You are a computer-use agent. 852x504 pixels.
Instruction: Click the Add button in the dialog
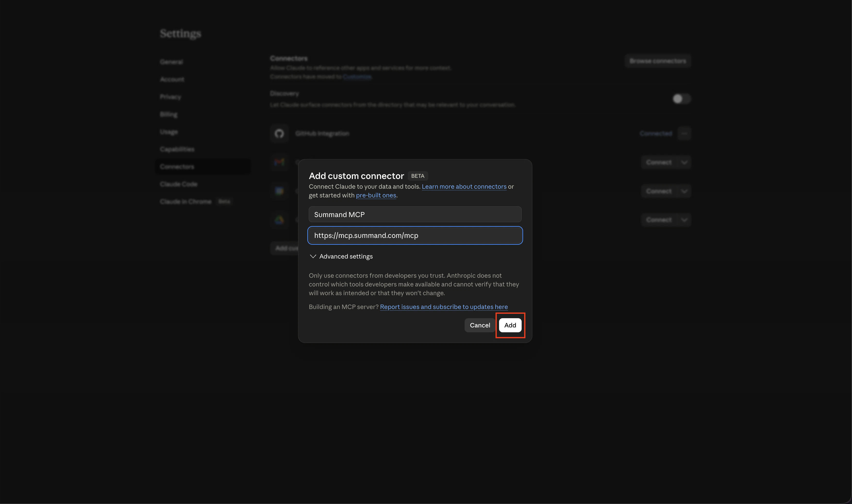[x=510, y=325]
